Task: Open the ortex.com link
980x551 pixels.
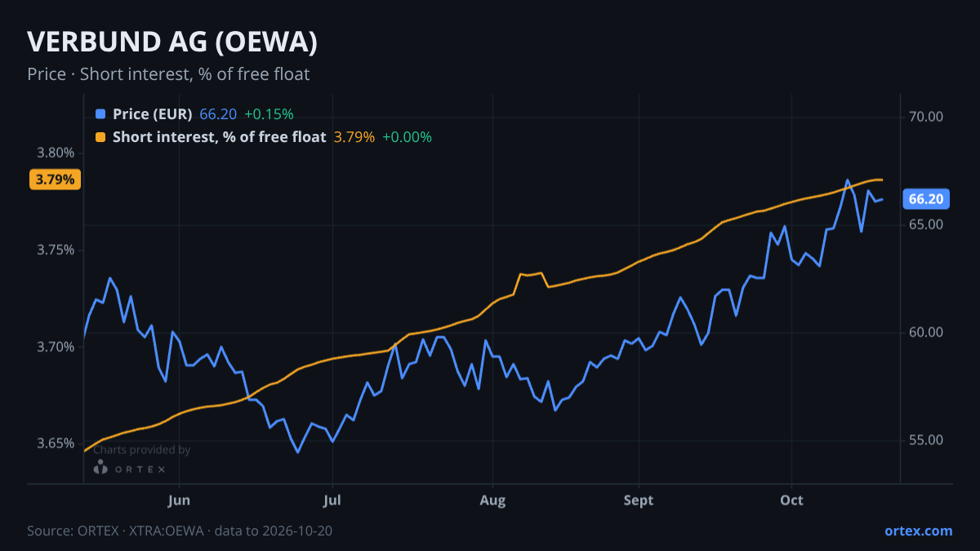Action: (x=919, y=531)
